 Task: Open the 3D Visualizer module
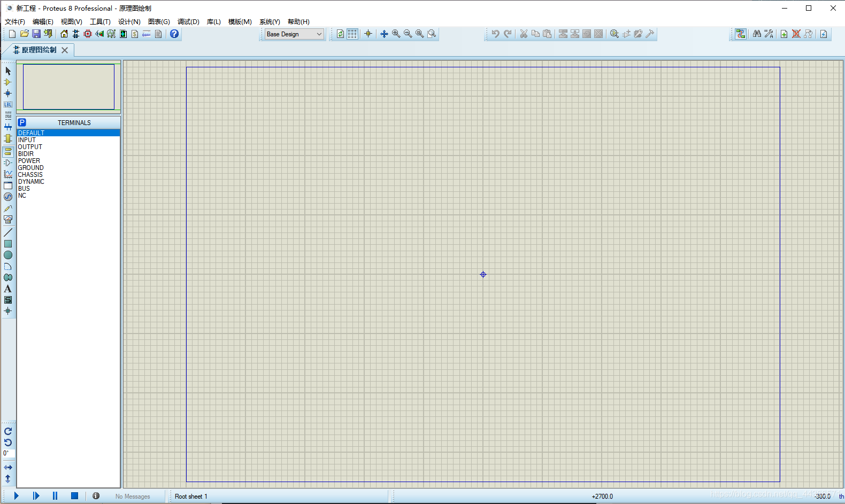click(x=99, y=34)
